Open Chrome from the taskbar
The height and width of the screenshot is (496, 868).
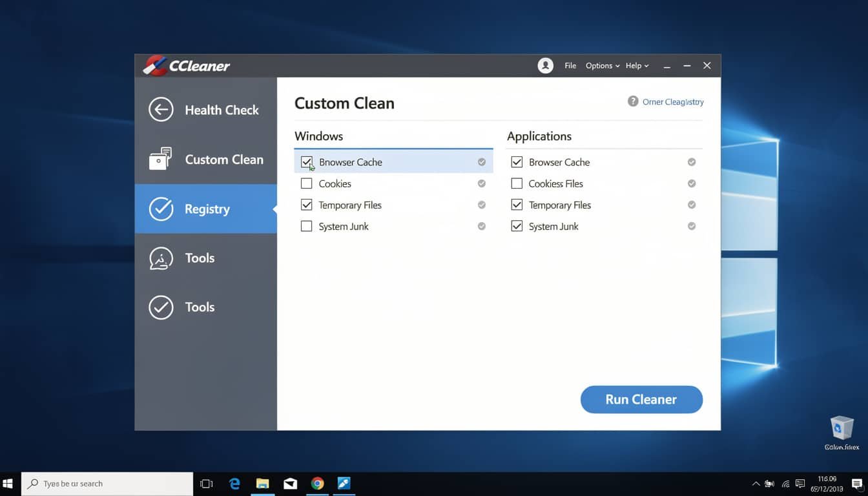tap(317, 483)
